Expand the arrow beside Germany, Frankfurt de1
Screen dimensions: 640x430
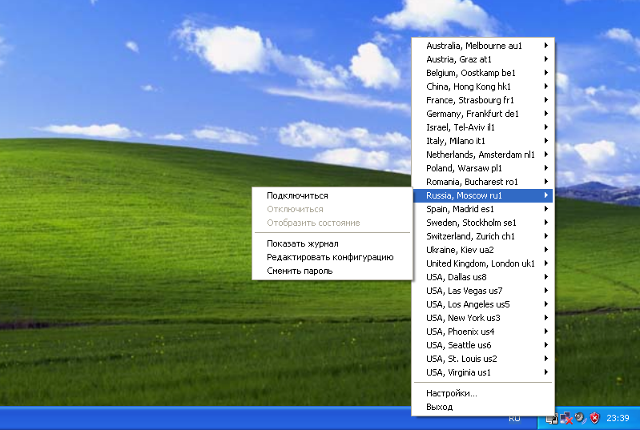click(546, 113)
